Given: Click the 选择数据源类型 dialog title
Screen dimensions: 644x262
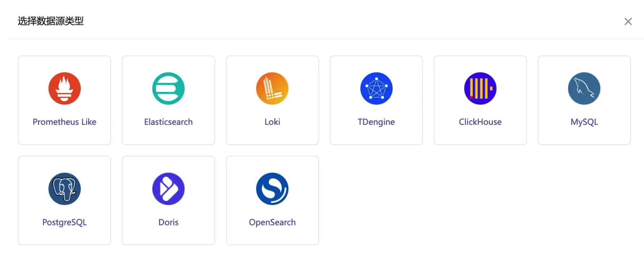Looking at the screenshot, I should click(51, 21).
